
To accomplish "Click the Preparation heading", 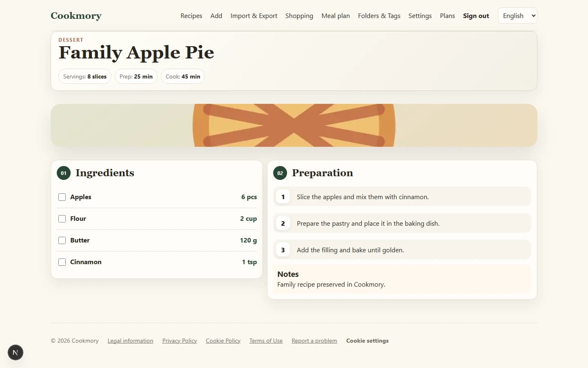I will click(x=322, y=173).
